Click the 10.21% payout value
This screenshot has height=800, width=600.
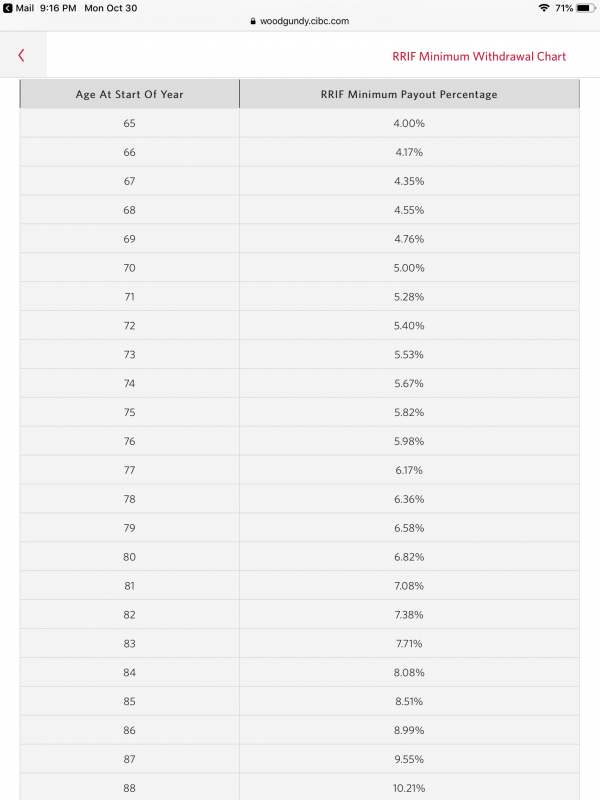409,788
